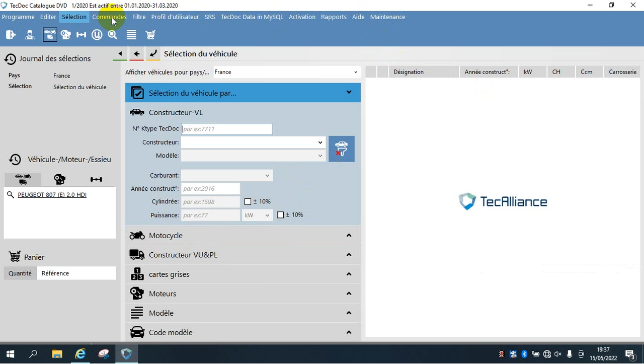Click the Cylindrée input field
Viewport: 644px width, 364px height.
pyautogui.click(x=210, y=202)
